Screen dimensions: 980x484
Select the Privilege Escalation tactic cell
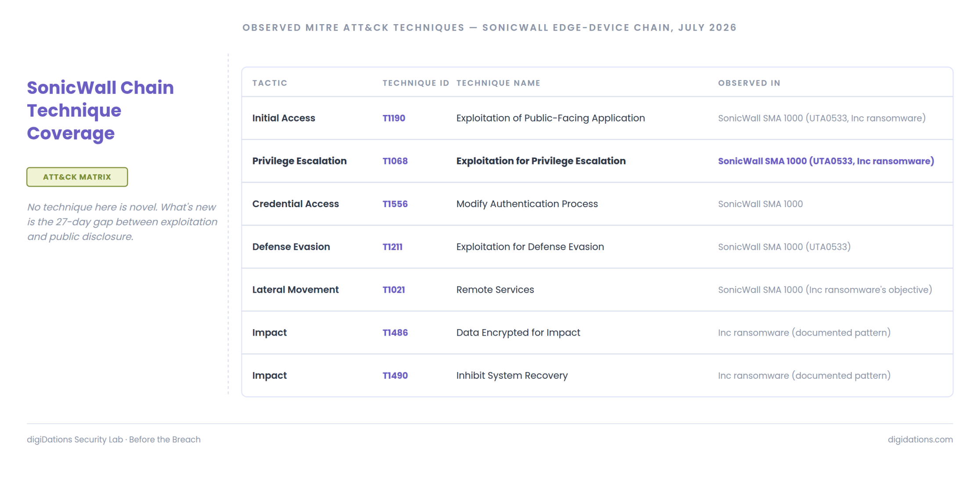click(x=299, y=161)
